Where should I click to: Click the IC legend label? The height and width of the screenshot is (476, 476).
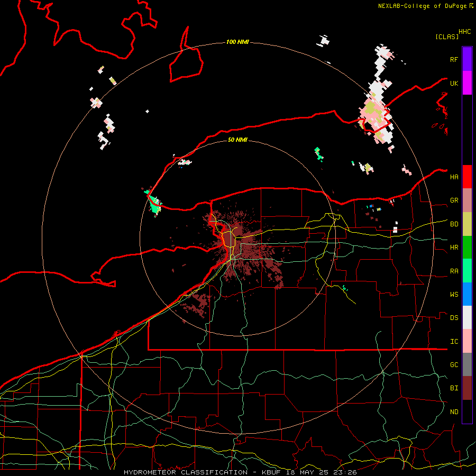(x=454, y=342)
